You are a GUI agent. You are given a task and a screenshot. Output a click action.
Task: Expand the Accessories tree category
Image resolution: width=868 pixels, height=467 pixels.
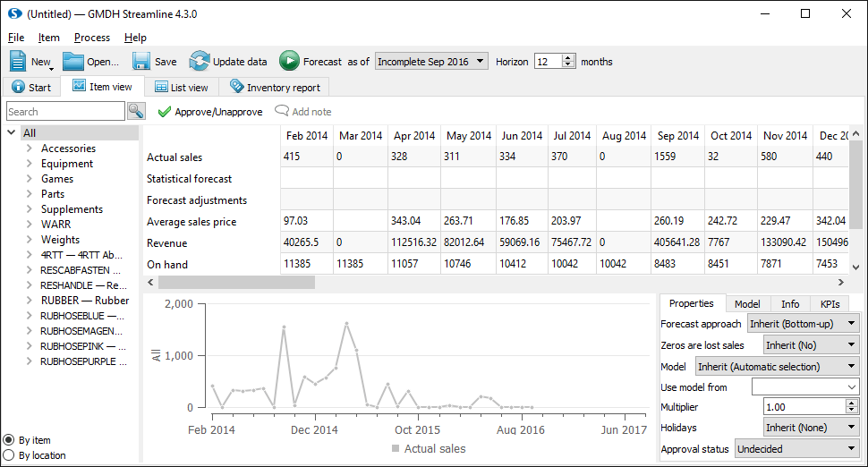(x=30, y=149)
